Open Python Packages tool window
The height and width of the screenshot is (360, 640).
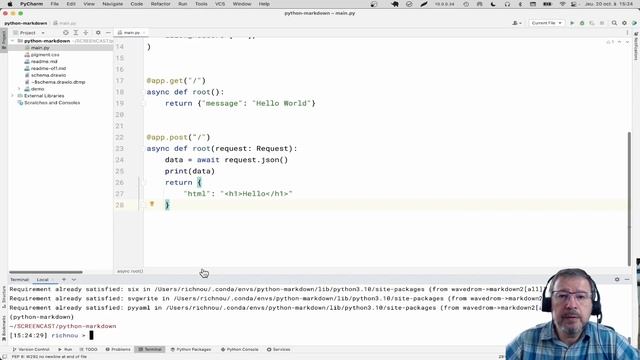pos(191,350)
